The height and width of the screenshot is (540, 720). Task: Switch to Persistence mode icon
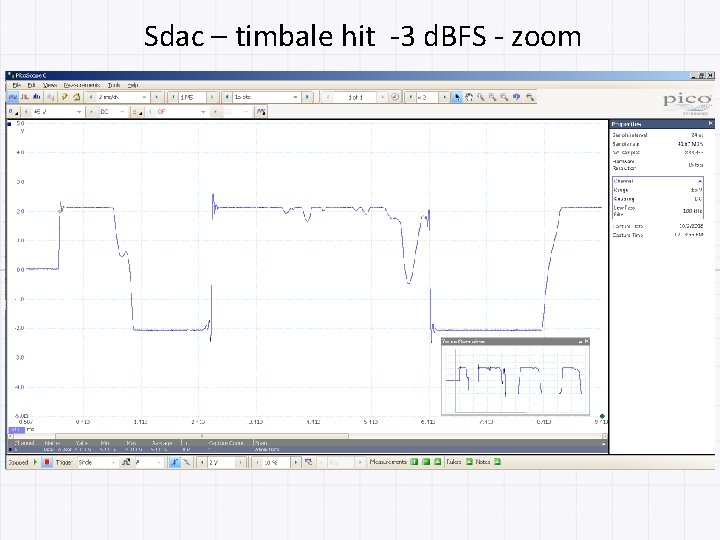[x=25, y=97]
